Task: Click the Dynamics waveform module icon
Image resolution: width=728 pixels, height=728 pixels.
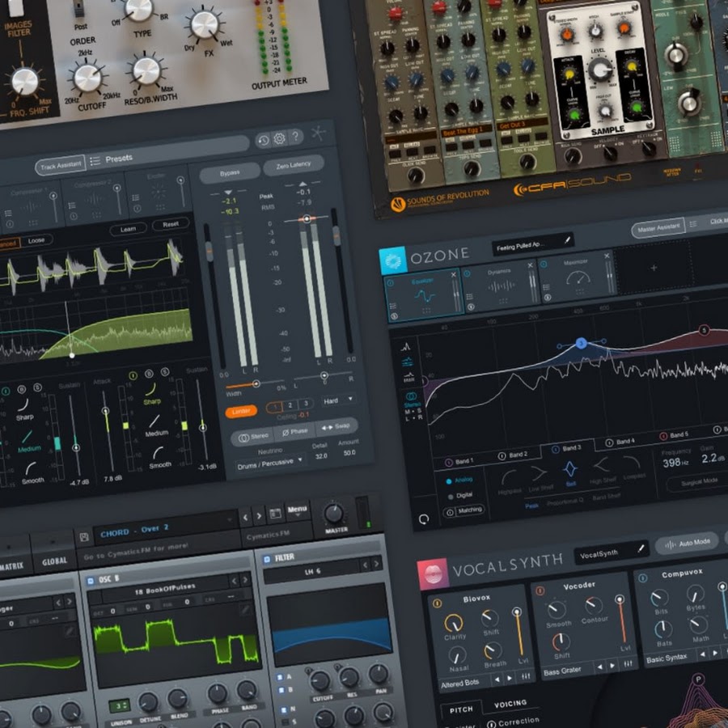Action: tap(502, 286)
